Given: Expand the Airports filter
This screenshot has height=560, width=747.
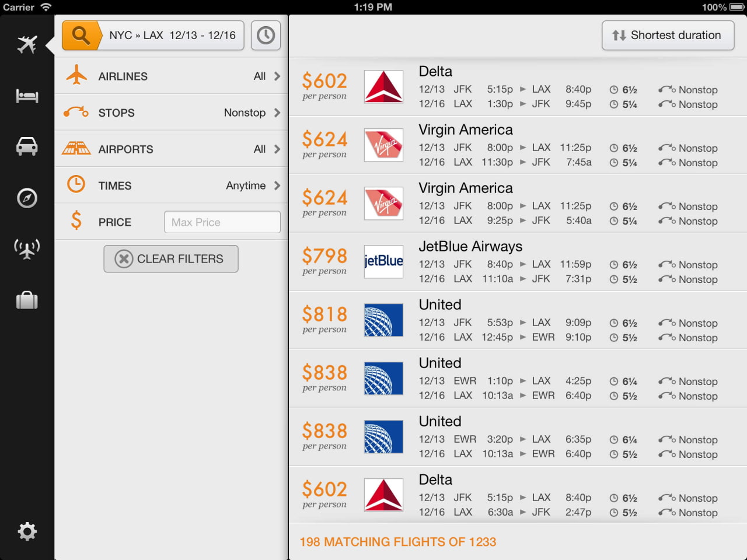Looking at the screenshot, I should pyautogui.click(x=171, y=149).
